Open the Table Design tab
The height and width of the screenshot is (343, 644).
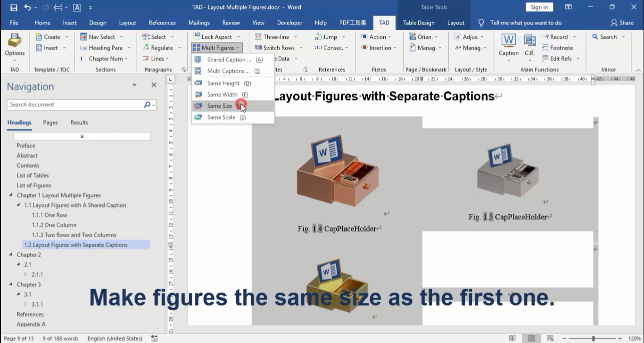coord(419,23)
